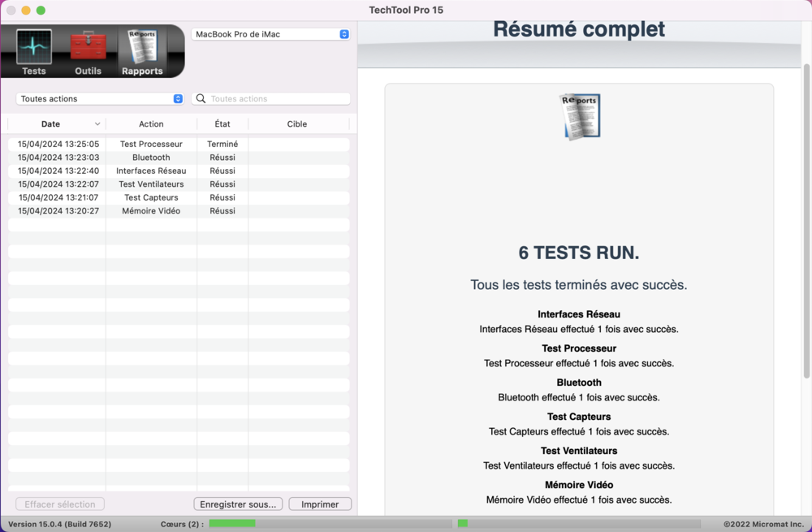
Task: Expand the Toutes actions filter dropdown
Action: (100, 98)
